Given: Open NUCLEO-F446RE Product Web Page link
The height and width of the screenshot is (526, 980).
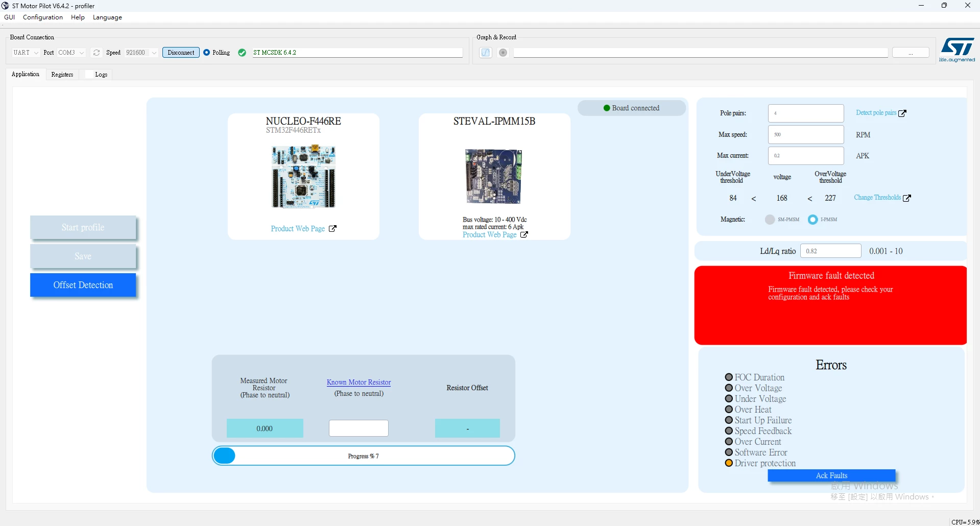Looking at the screenshot, I should pos(298,229).
